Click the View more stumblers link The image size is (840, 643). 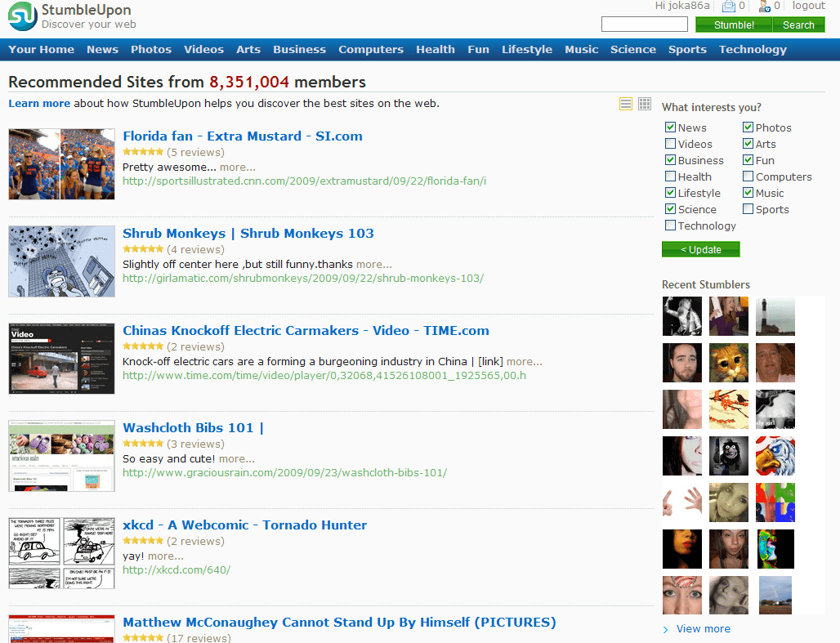(704, 629)
